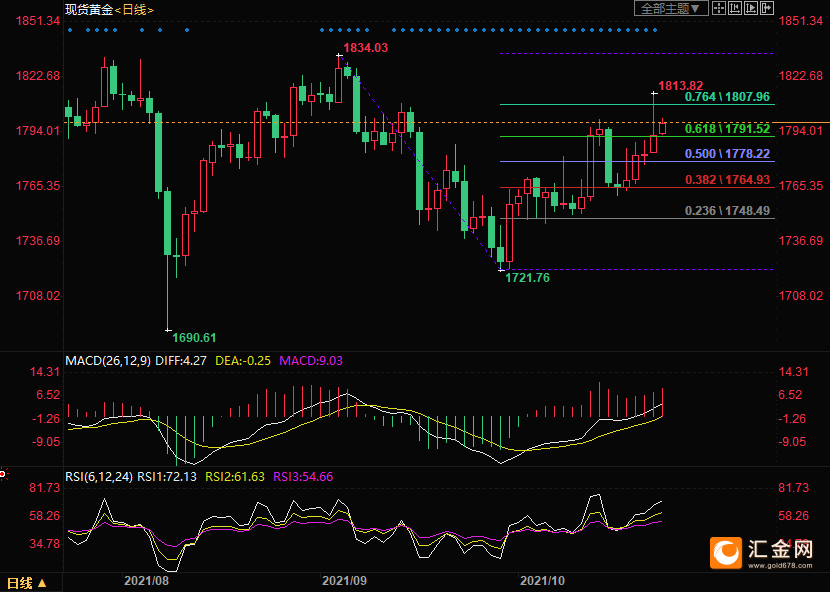Select the 0.382 \ 1764.93 Fibonacci level
Viewport: 830px width, 592px height.
point(727,180)
